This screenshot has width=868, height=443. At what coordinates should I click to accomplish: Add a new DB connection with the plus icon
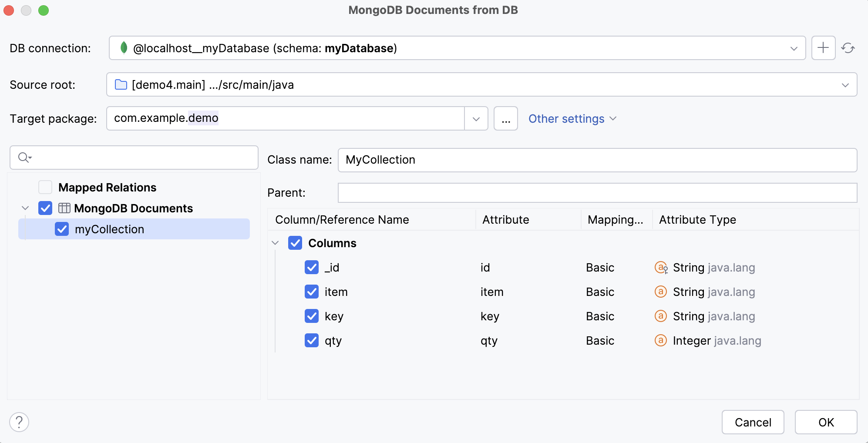823,48
